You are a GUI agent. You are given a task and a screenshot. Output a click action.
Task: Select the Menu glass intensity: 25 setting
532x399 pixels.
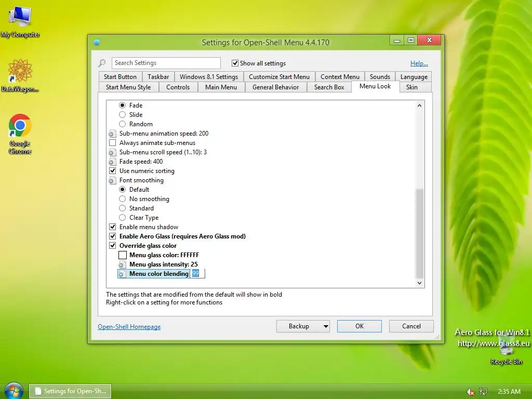pos(164,264)
